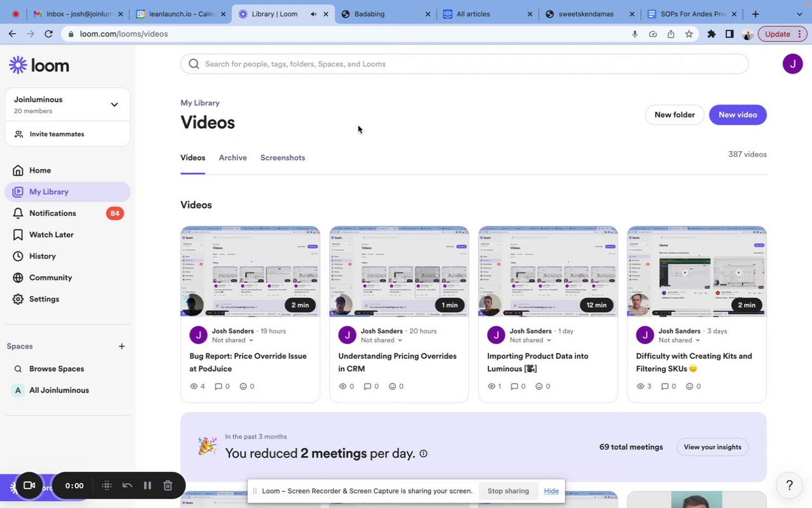812x508 pixels.
Task: Pause the Loom recording
Action: tap(147, 486)
